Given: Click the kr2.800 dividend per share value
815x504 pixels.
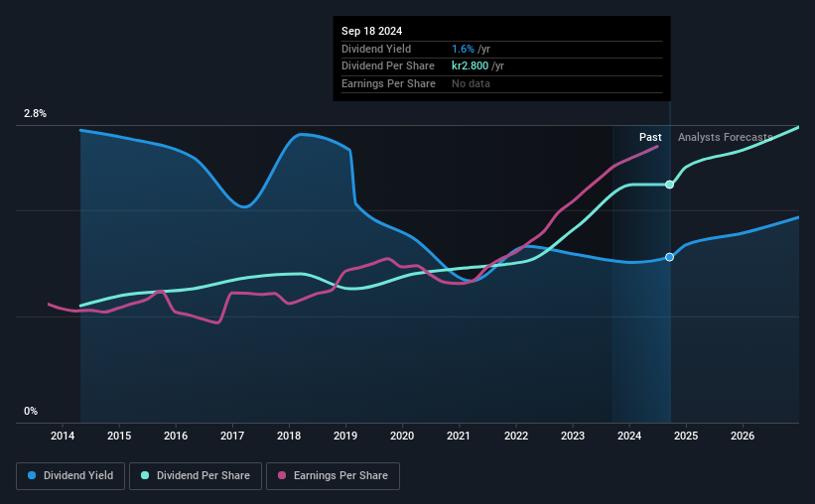Looking at the screenshot, I should pyautogui.click(x=470, y=66).
